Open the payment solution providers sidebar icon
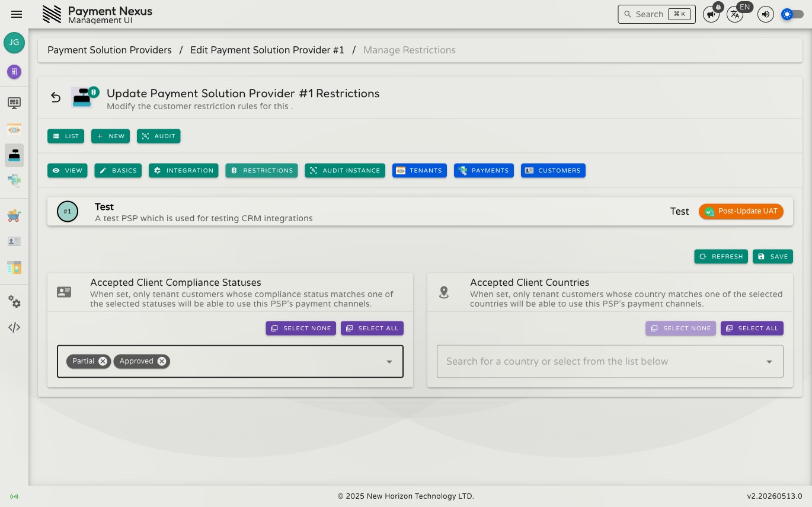The image size is (812, 507). tap(14, 155)
